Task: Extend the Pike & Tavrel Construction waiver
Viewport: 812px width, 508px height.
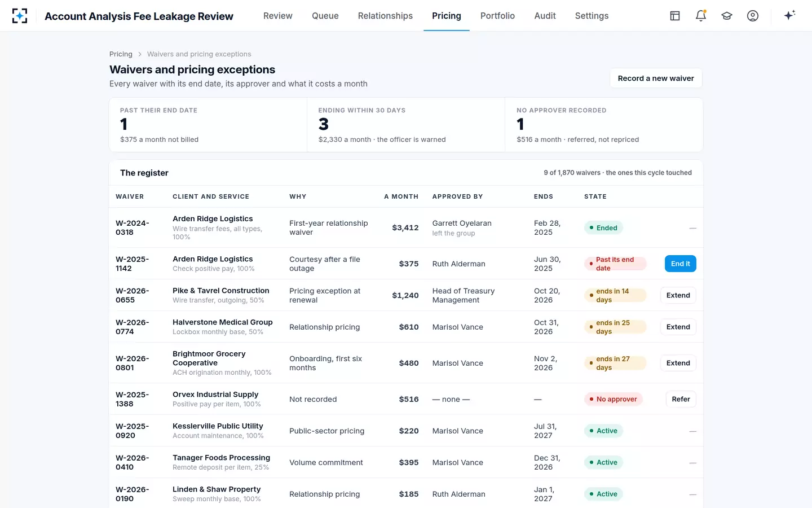Action: pos(678,295)
